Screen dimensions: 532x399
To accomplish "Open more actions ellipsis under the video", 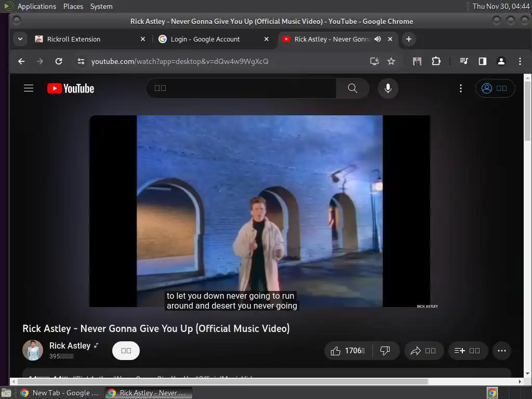I will pyautogui.click(x=502, y=351).
